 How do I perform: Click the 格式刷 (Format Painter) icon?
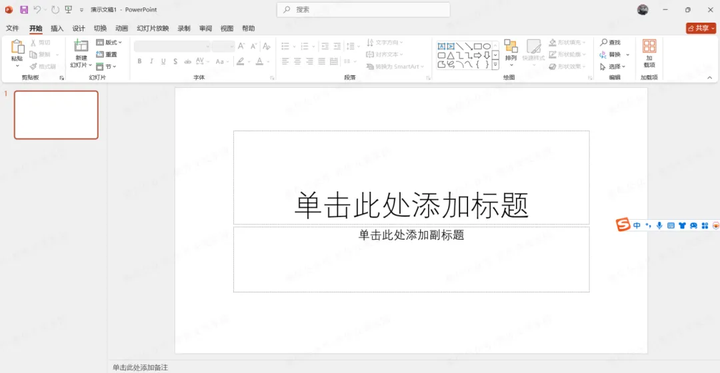click(33, 66)
